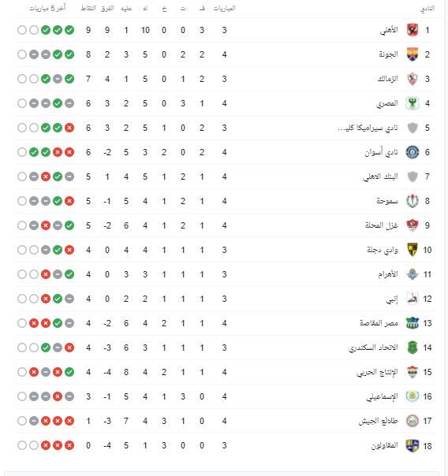Click the النقاط points column header
This screenshot has width=448, height=476.
click(88, 8)
